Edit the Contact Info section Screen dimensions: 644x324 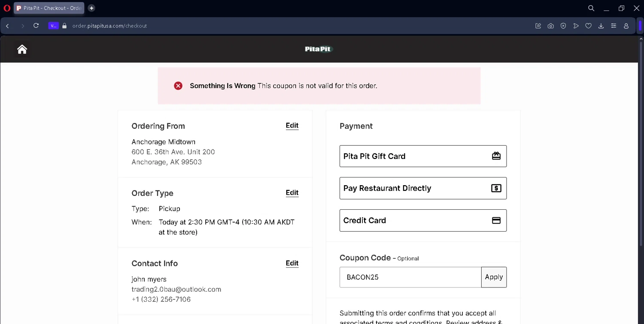click(292, 263)
